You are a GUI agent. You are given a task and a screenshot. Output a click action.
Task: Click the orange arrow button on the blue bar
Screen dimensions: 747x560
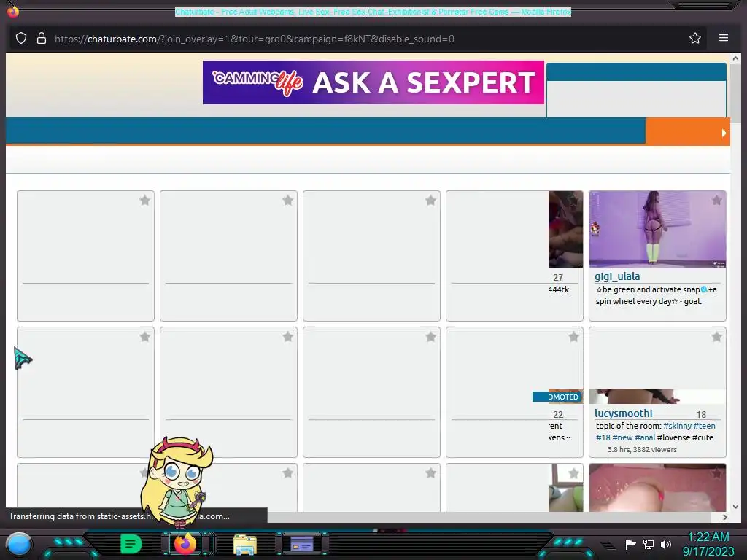click(687, 131)
